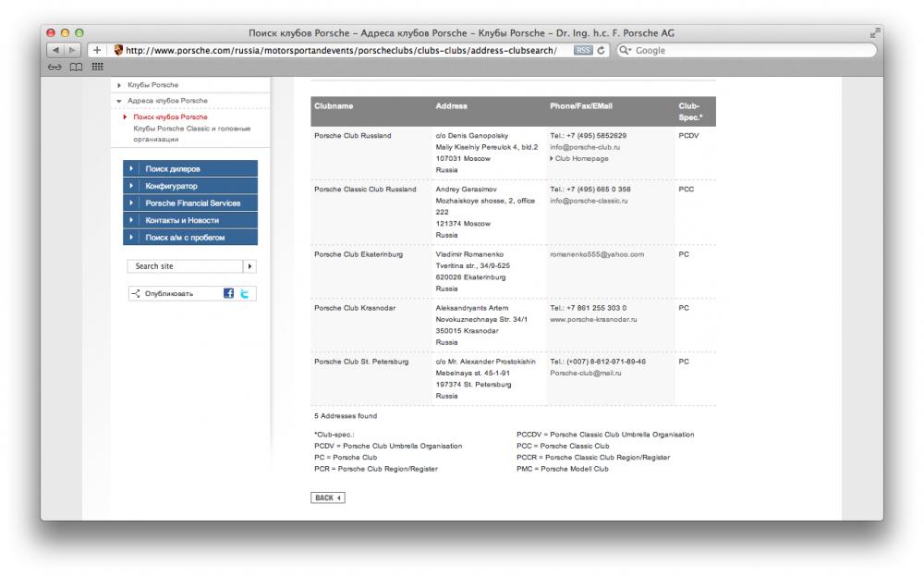
Task: Expand the Клубы Porsche tree item
Action: click(x=152, y=85)
